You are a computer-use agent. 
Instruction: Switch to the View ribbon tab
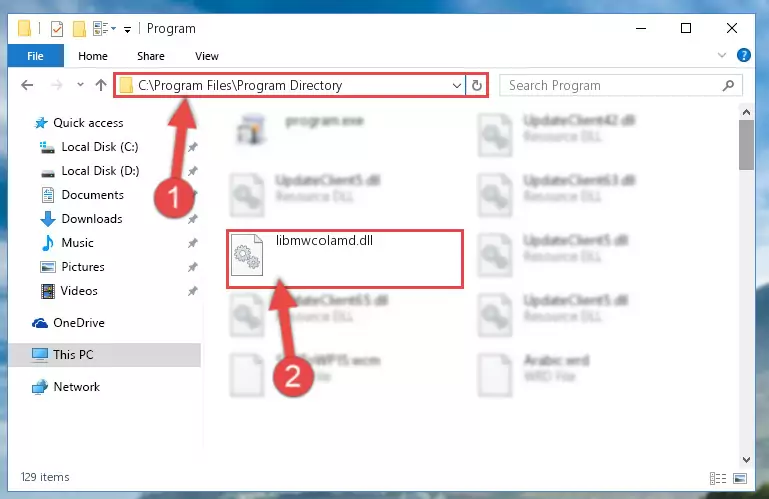point(206,56)
